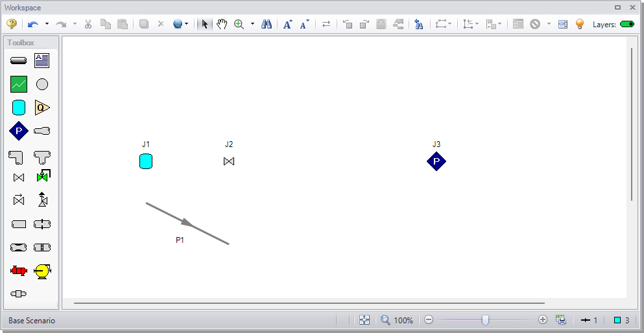This screenshot has width=644, height=333.
Task: Click the junction count indicator
Action: pos(622,320)
